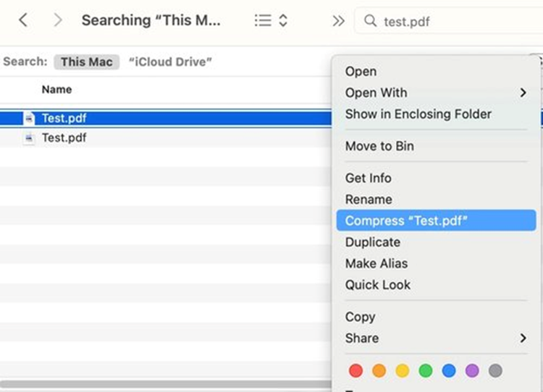
Task: Click the forward navigation arrow
Action: [58, 20]
